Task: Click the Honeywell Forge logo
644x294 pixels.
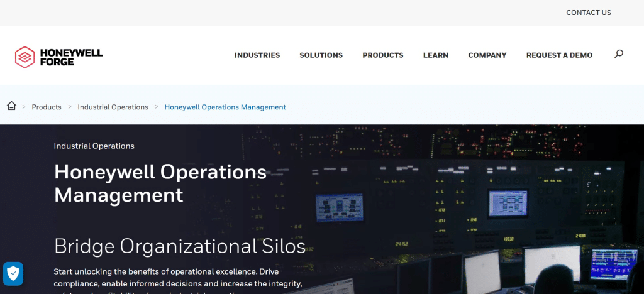Action: pyautogui.click(x=58, y=57)
